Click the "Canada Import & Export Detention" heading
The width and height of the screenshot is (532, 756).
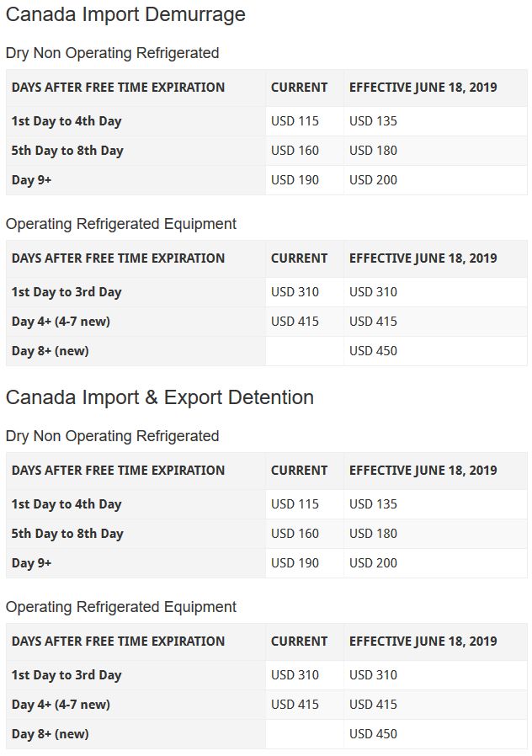[x=160, y=397]
